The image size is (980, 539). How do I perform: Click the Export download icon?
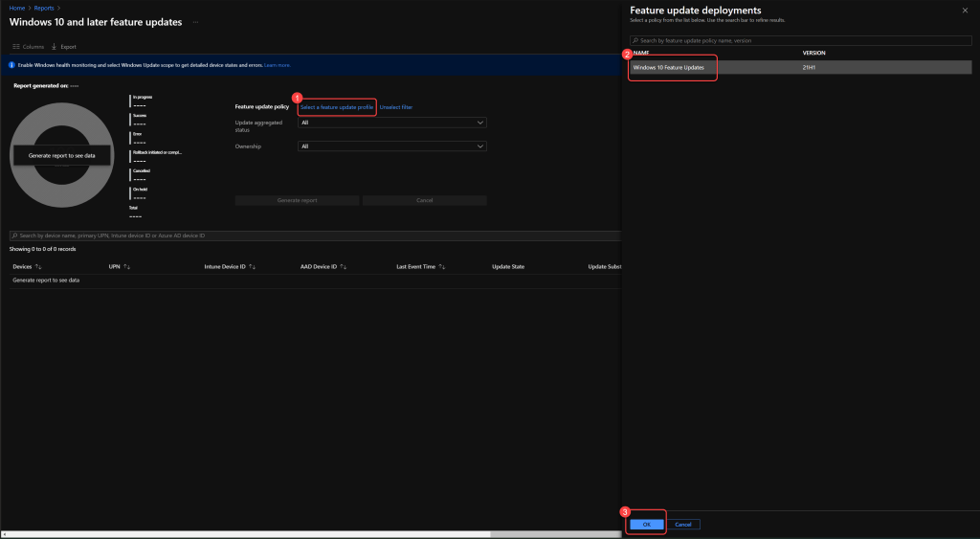[x=54, y=46]
